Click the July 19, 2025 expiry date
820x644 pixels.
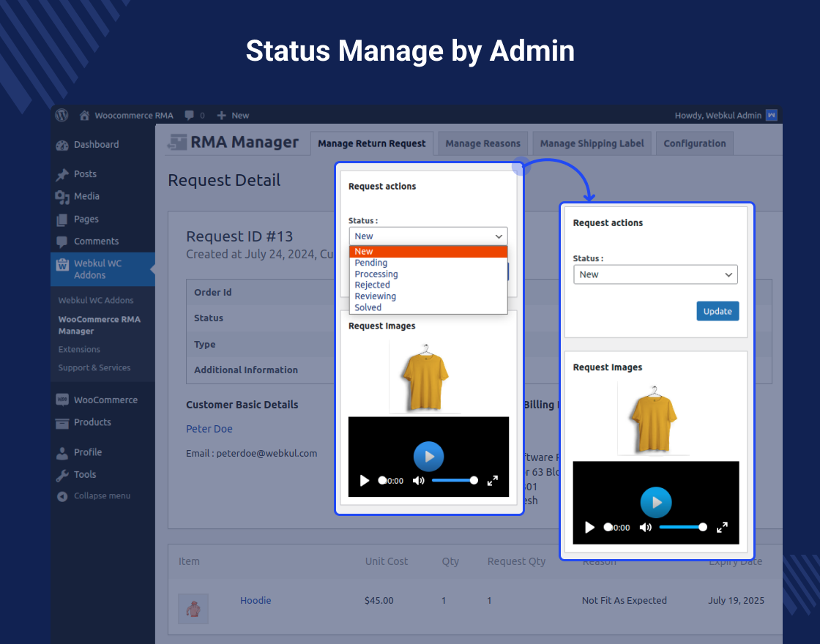(737, 601)
